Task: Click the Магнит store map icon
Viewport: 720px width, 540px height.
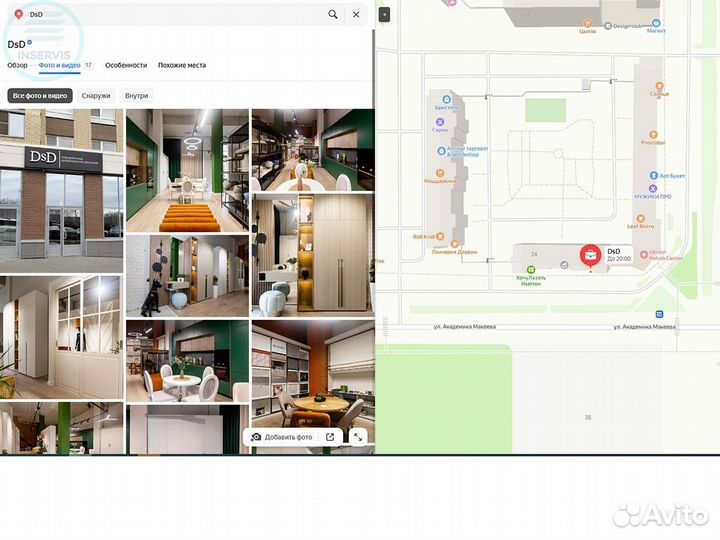Action: pyautogui.click(x=656, y=21)
